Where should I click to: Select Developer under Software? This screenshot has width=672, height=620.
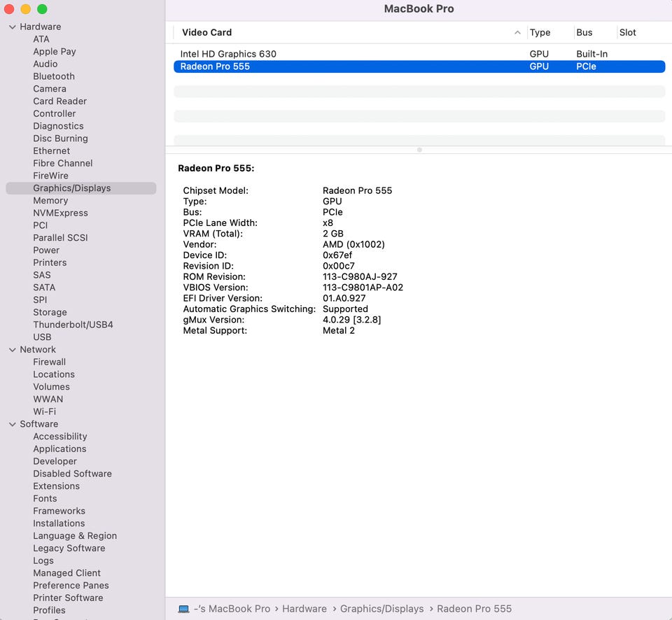(55, 461)
